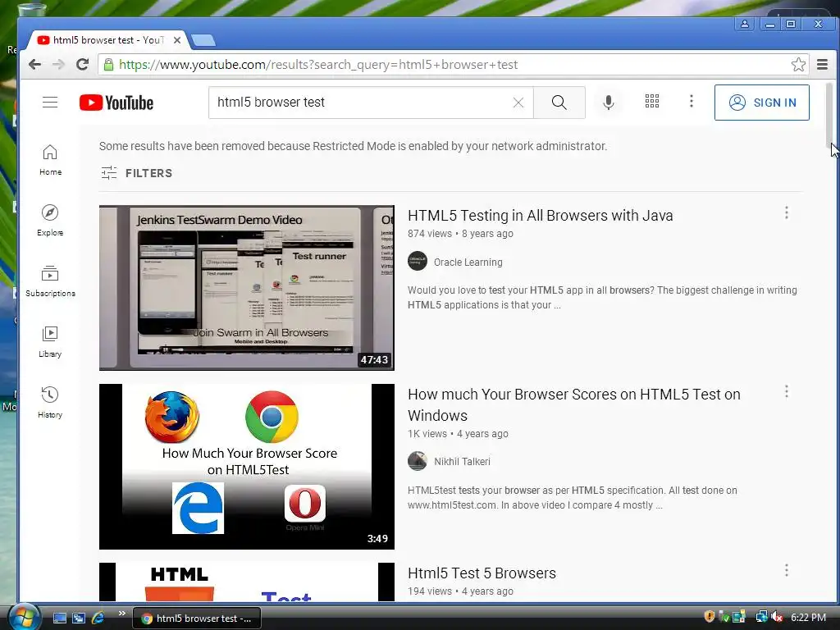Open the YouTube guide menu icon

pyautogui.click(x=50, y=102)
